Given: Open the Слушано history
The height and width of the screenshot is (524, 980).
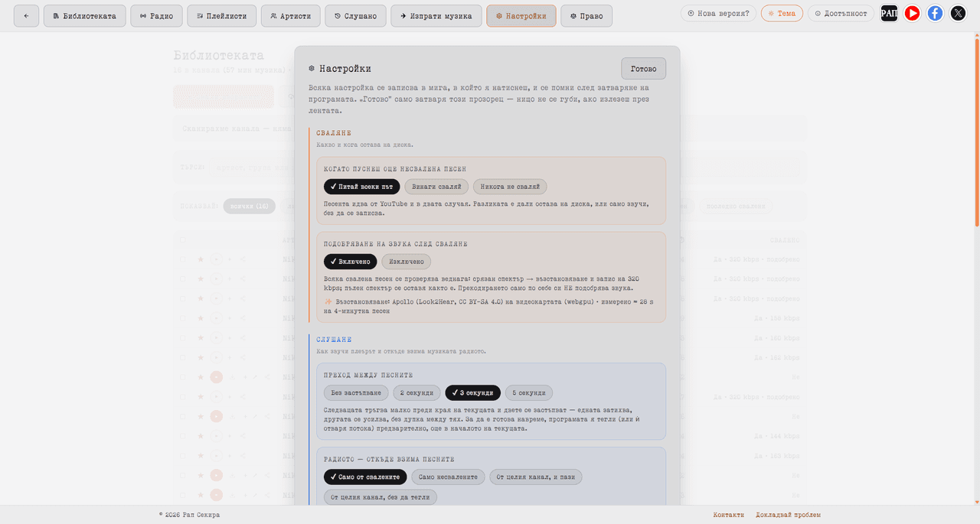Looking at the screenshot, I should [355, 15].
